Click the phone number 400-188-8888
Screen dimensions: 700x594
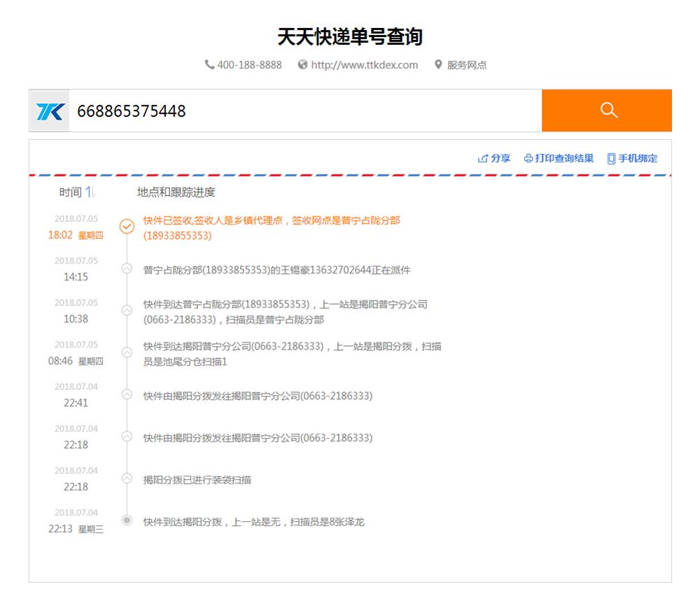(249, 64)
